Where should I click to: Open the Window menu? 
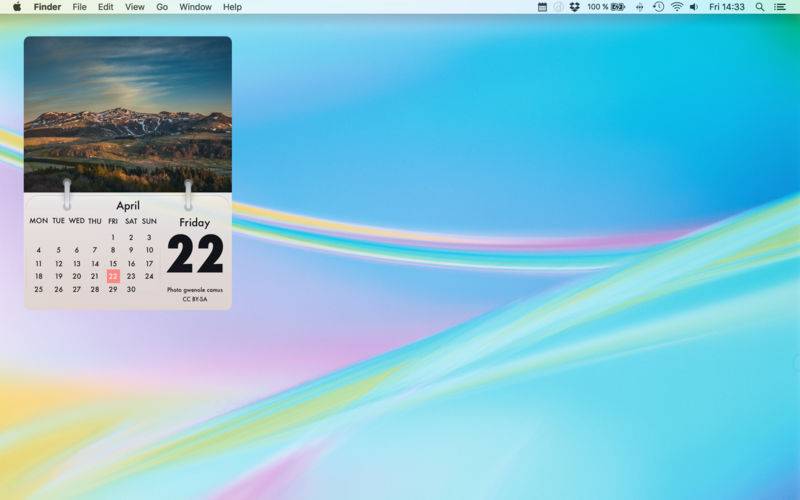[195, 7]
